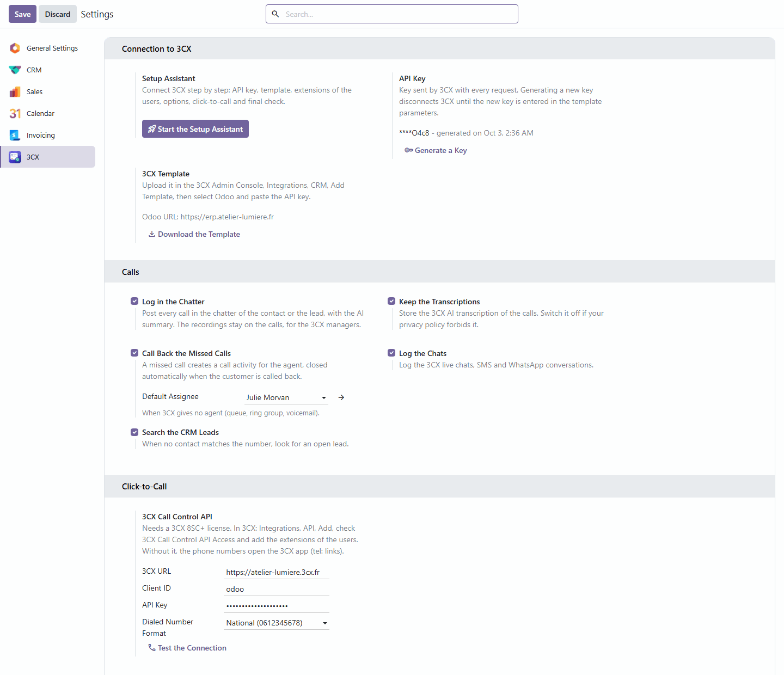The height and width of the screenshot is (675, 784).
Task: Go to the General Settings section
Action: 48,48
